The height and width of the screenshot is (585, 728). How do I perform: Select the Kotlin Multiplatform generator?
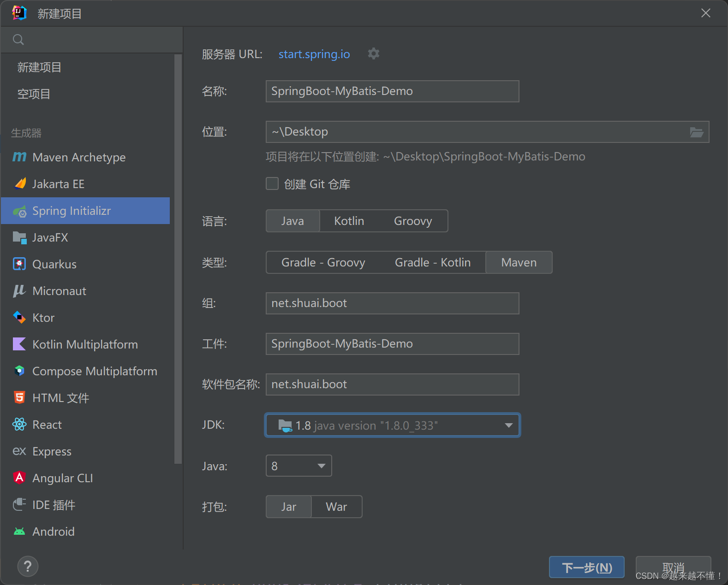86,344
